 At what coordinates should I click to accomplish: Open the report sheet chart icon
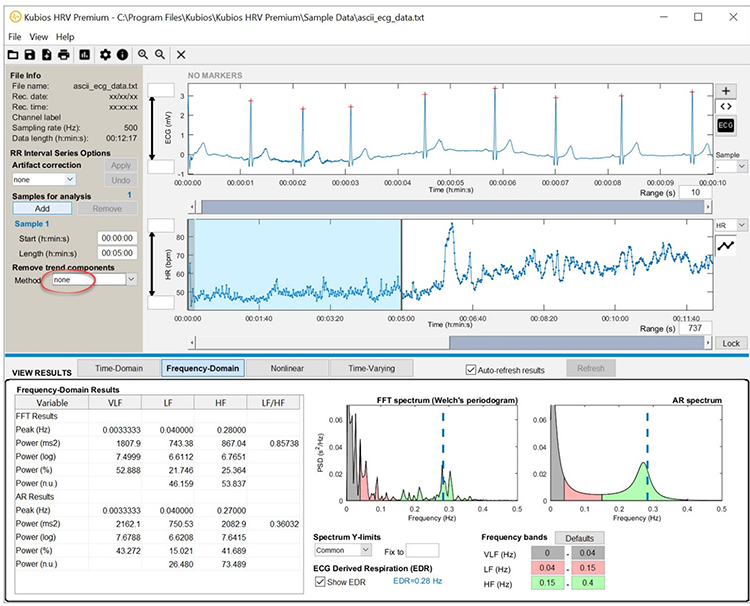coord(85,54)
